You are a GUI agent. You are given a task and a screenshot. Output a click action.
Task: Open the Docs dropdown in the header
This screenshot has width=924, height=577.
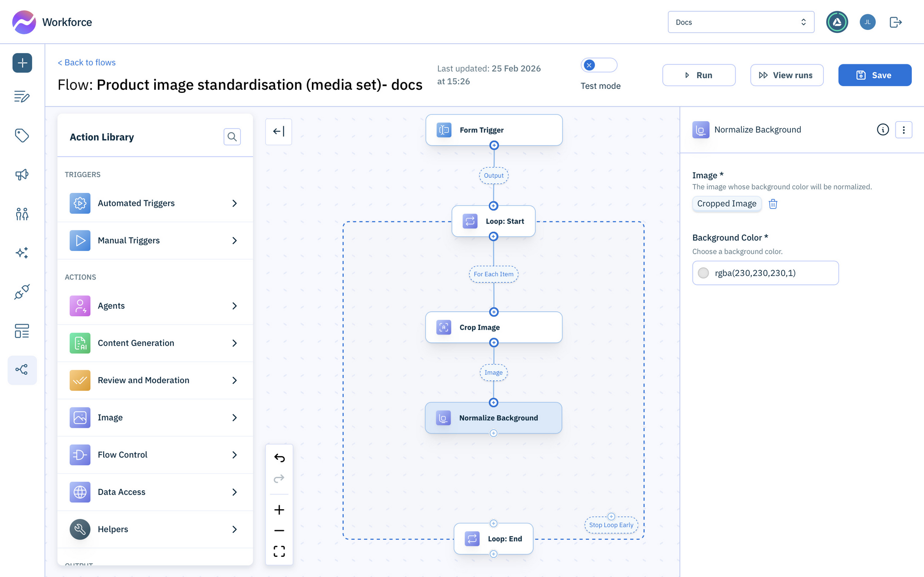click(x=741, y=22)
